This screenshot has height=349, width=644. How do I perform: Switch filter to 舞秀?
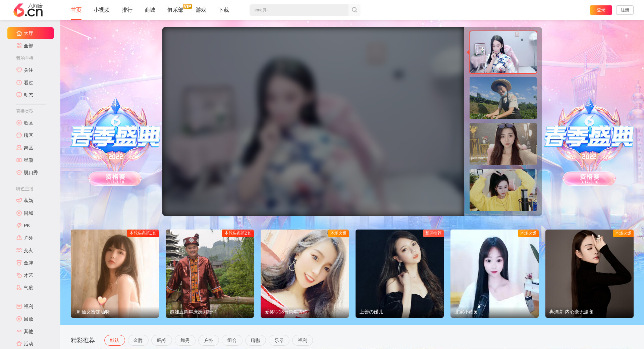(185, 340)
